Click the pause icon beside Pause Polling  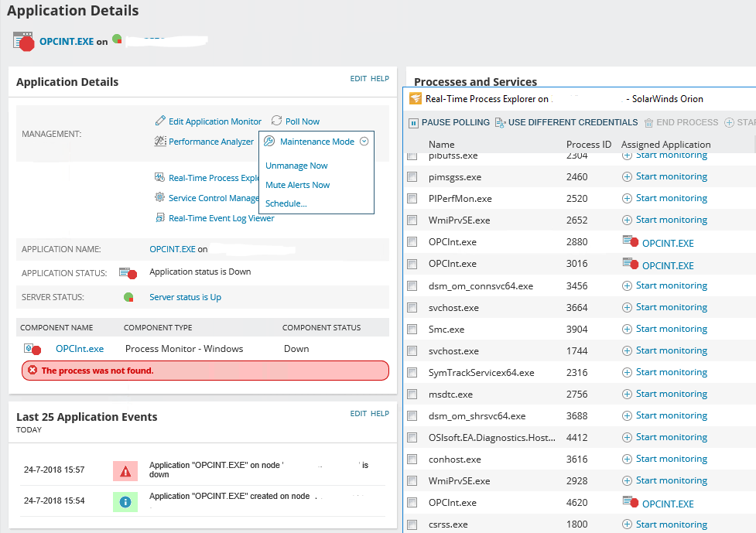tap(413, 123)
